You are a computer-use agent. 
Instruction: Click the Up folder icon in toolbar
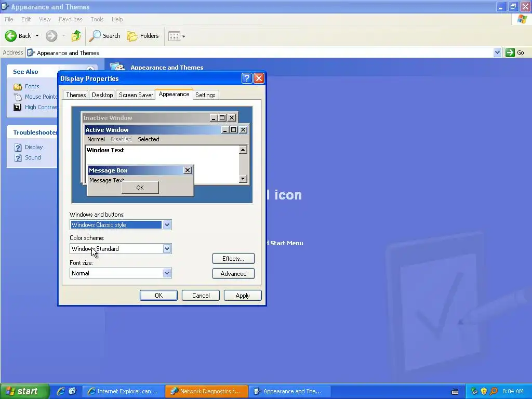click(76, 36)
